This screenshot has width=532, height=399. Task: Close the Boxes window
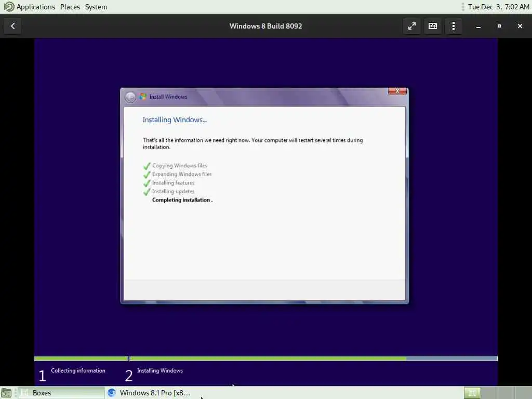(520, 26)
